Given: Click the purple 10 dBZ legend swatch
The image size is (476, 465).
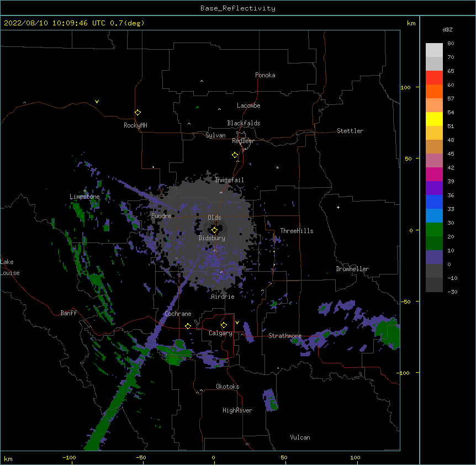Looking at the screenshot, I should click(x=434, y=257).
